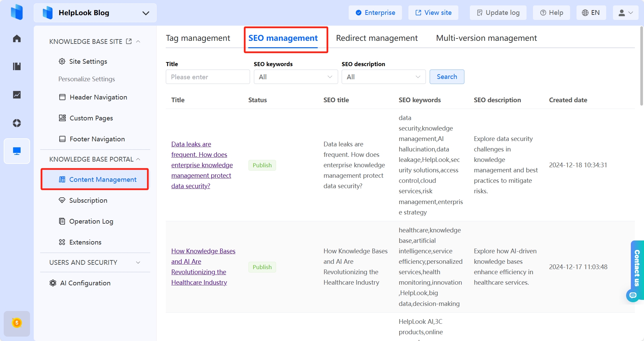The width and height of the screenshot is (644, 341).
Task: Open the Contact us chat bubble icon
Action: (633, 296)
